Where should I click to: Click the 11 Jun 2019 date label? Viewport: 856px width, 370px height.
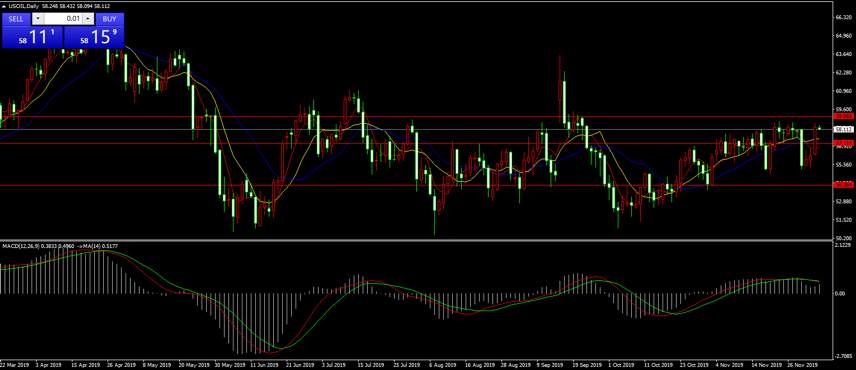coord(264,364)
